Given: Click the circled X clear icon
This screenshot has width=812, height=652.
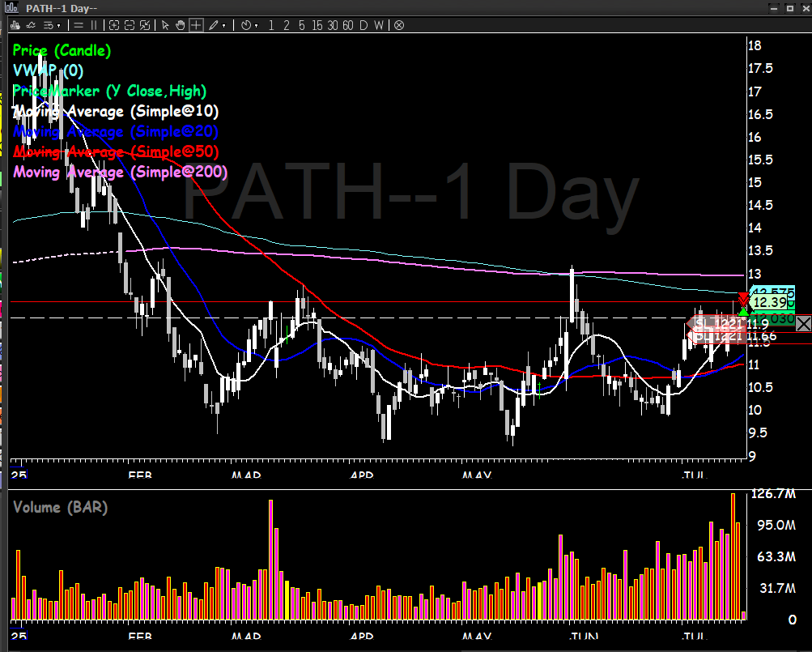Looking at the screenshot, I should (399, 25).
